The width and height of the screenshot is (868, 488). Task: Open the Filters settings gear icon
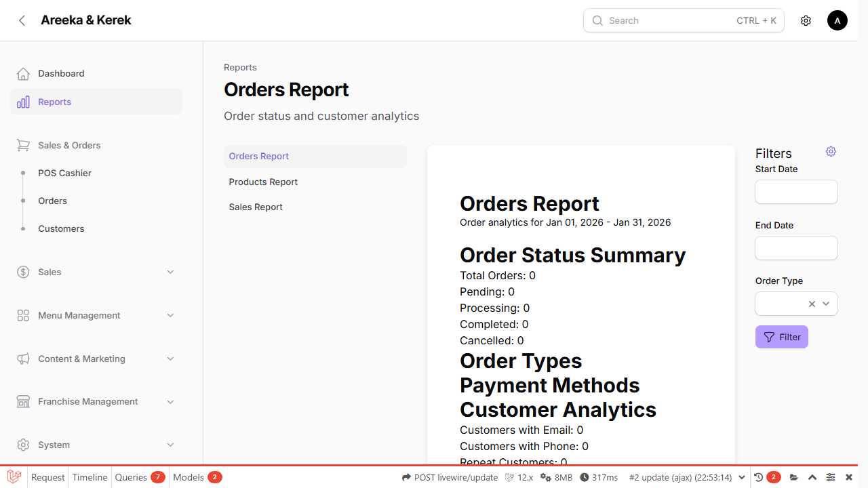pos(831,151)
